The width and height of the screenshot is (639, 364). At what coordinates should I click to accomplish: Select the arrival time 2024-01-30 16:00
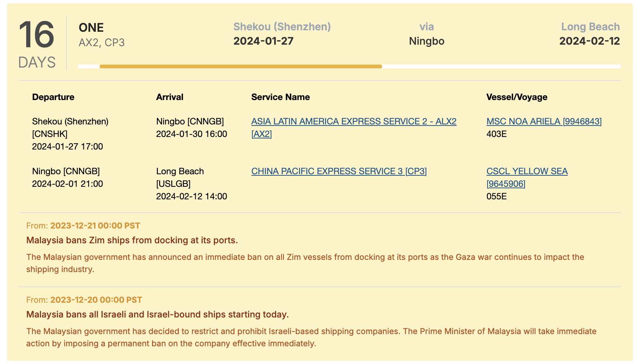(x=192, y=134)
